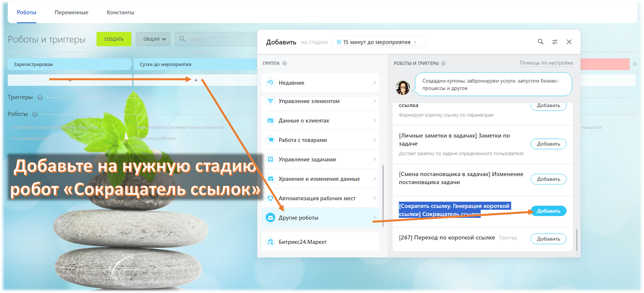Click the Добавить button beside ссылка robot

pyautogui.click(x=548, y=106)
